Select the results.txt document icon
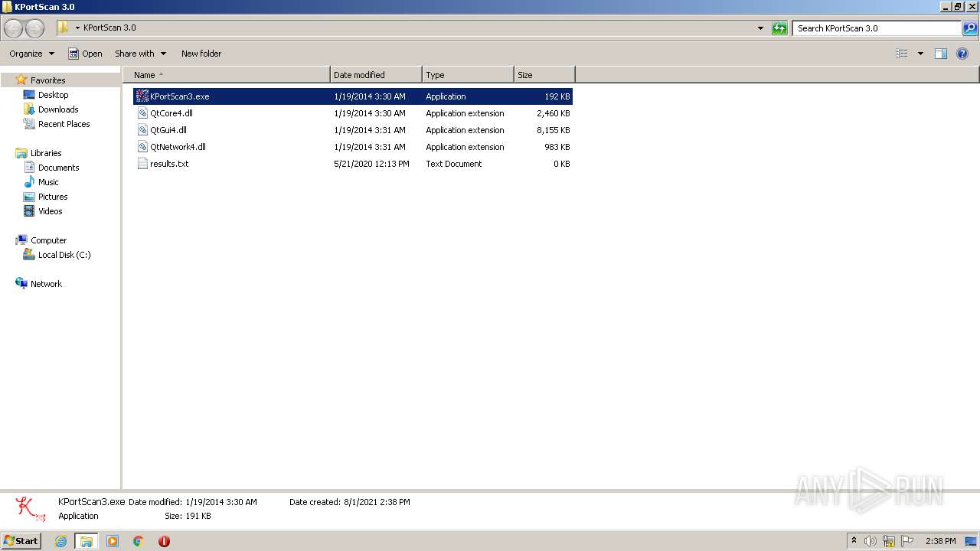This screenshot has width=980, height=551. click(x=142, y=164)
